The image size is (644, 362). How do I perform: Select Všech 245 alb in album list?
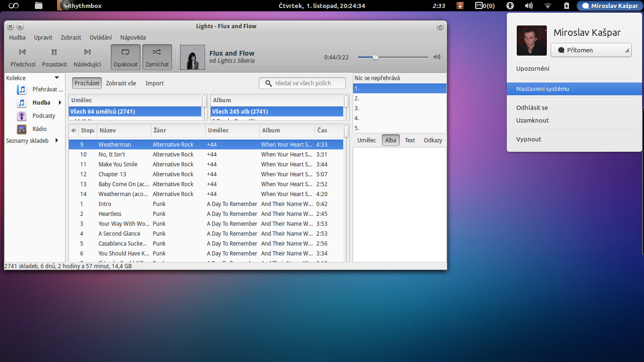pos(277,112)
